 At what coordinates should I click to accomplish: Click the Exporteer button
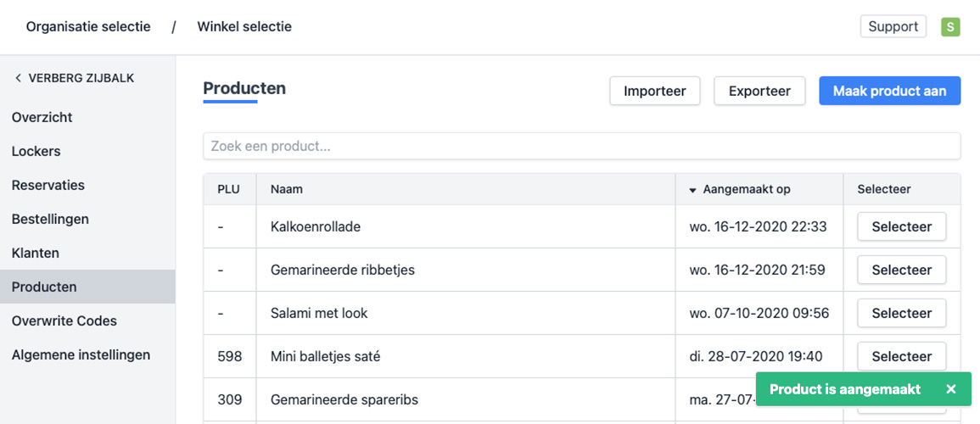click(759, 91)
